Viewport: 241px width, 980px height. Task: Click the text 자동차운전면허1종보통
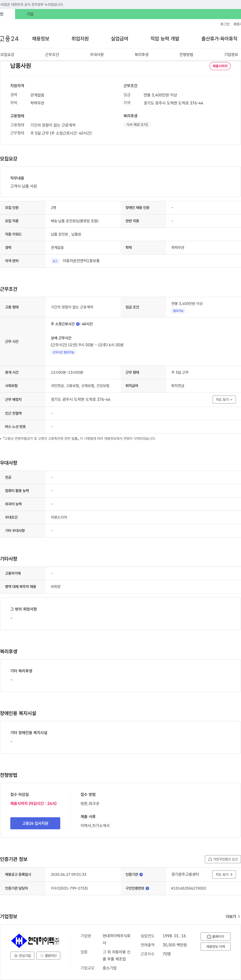pos(81,261)
